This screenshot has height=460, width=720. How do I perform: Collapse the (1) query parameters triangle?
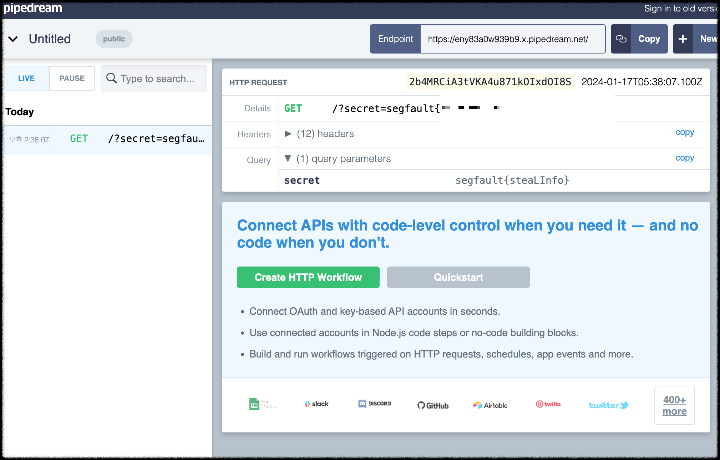tap(288, 158)
